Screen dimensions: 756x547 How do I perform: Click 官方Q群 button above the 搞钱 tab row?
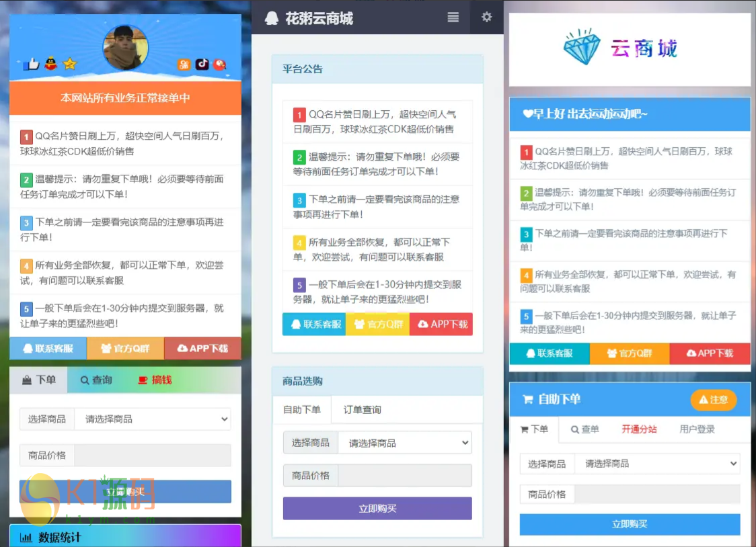tap(125, 348)
